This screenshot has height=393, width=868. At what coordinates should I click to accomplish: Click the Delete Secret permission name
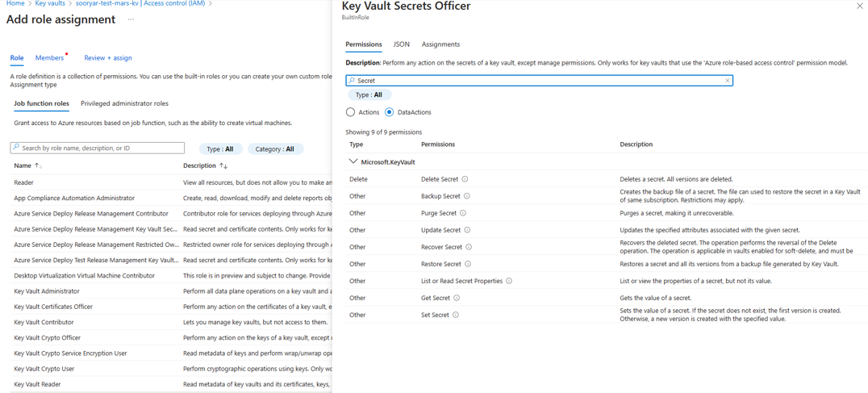tap(440, 179)
